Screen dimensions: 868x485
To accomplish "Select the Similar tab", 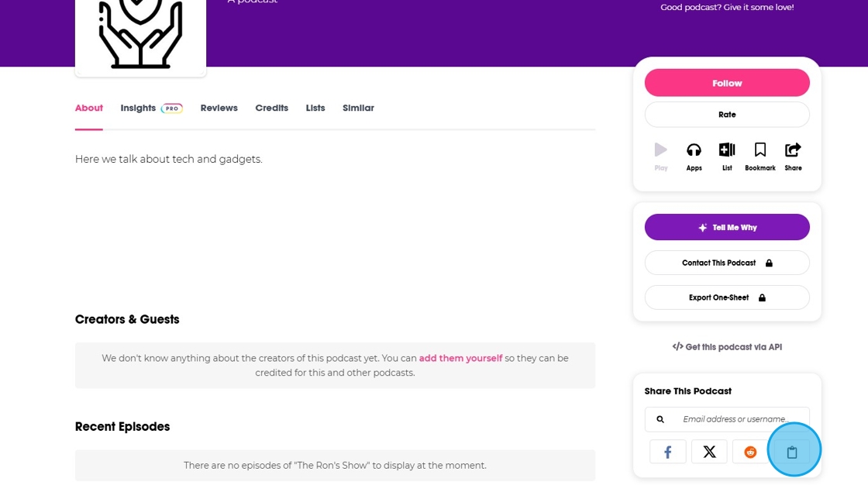I will pos(358,108).
